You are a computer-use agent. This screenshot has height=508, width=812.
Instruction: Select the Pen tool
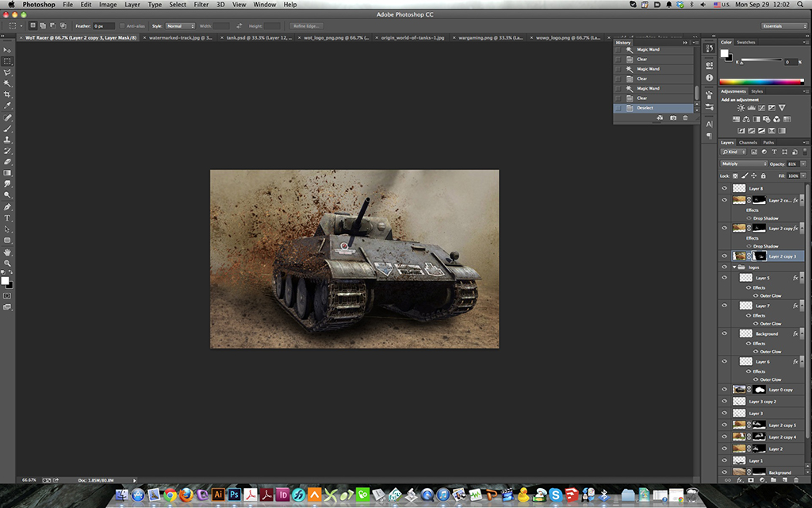point(7,207)
